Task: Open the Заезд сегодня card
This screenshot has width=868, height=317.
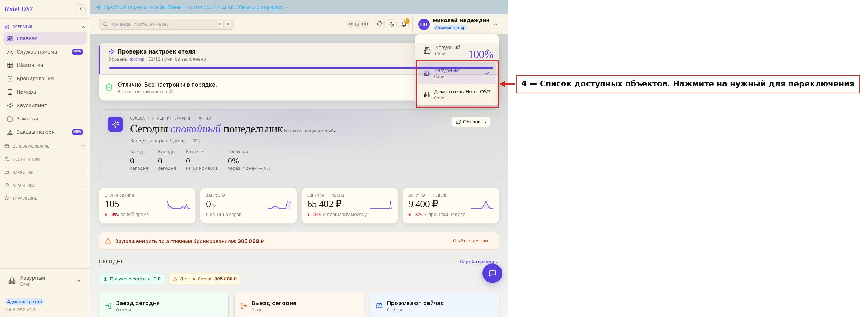Action: click(164, 305)
